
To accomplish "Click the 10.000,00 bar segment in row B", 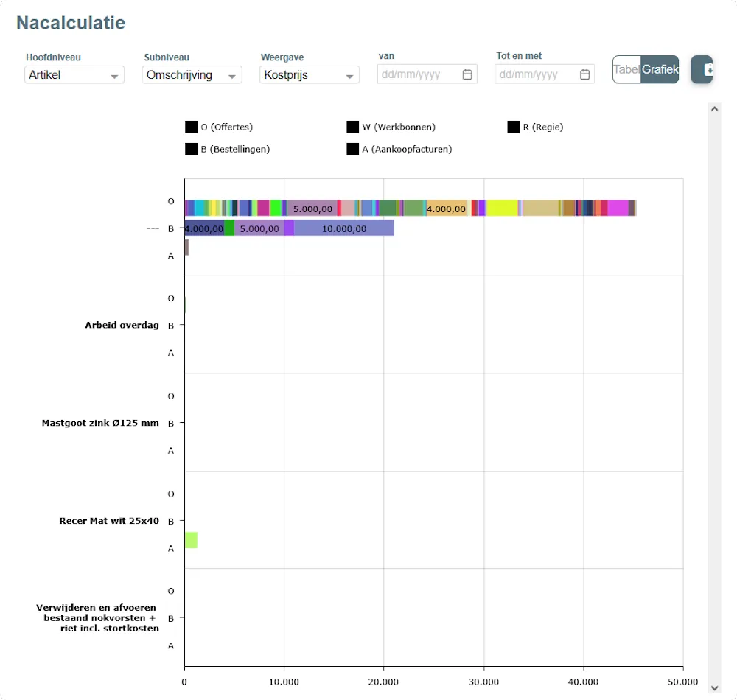I will click(344, 228).
